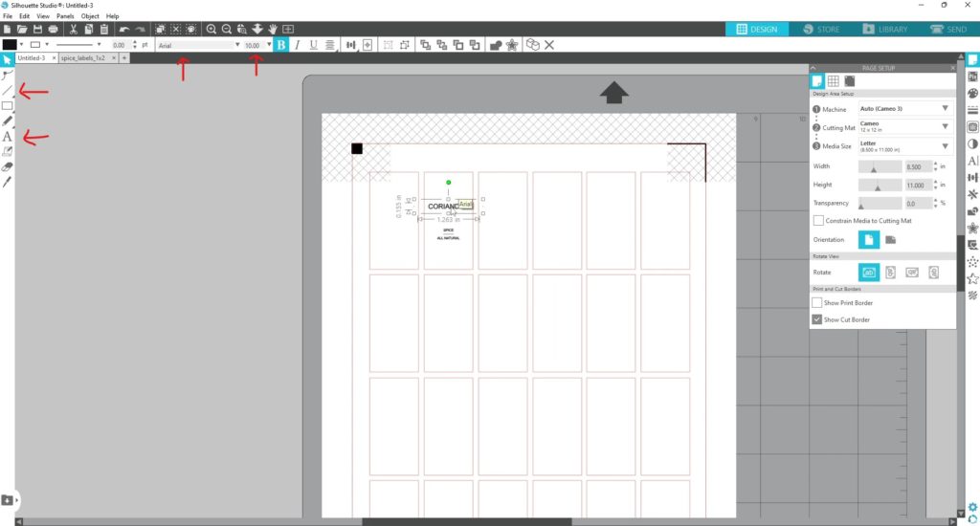Select the Eraser tool in left toolbar

pyautogui.click(x=7, y=166)
